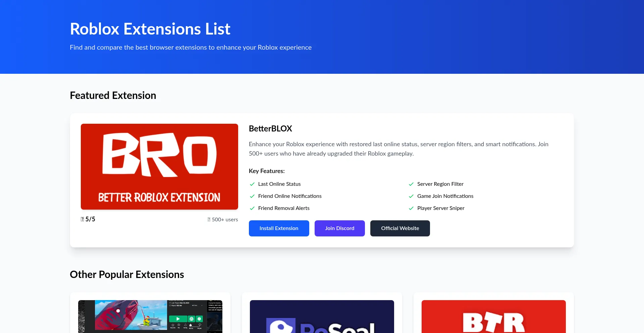Open the BTR extension card image
The height and width of the screenshot is (333, 644).
[x=494, y=317]
